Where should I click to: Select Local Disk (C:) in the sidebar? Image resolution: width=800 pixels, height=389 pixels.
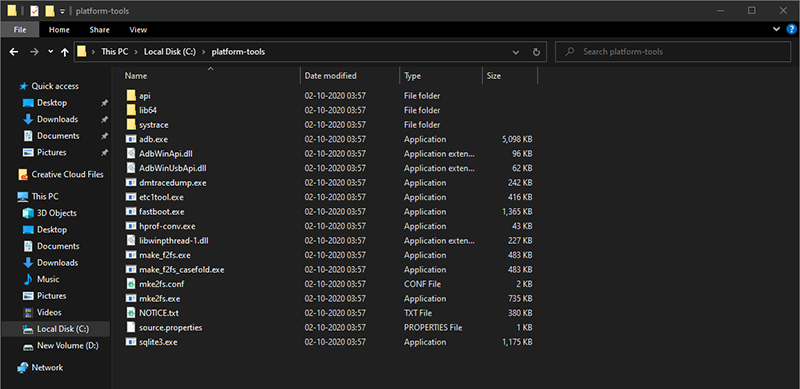(x=56, y=329)
